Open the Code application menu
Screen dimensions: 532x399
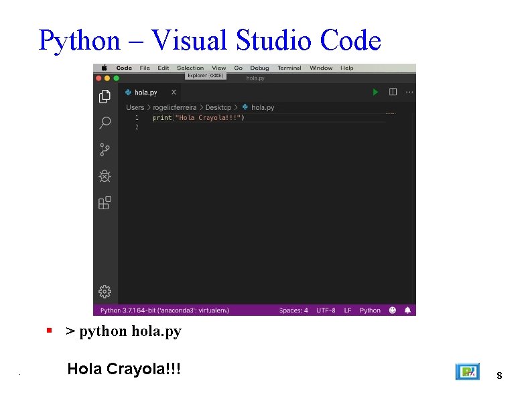(124, 68)
